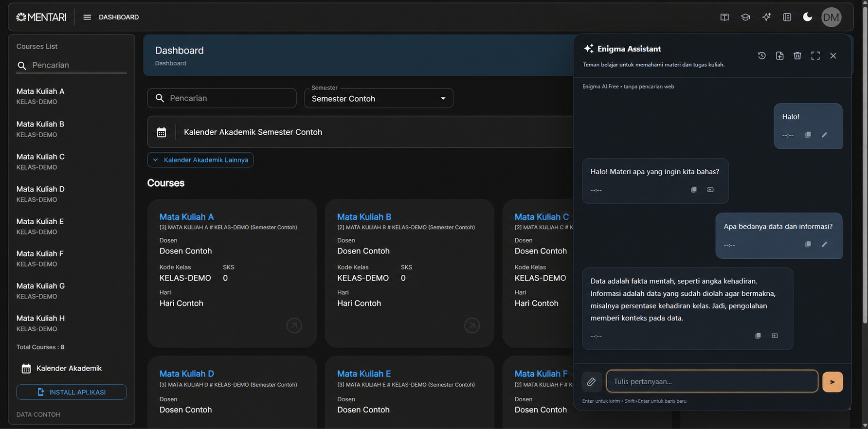The width and height of the screenshot is (868, 429).
Task: Copy the 'Halo! Materi apa yang ingin kita bahas?' reply
Action: pyautogui.click(x=694, y=189)
